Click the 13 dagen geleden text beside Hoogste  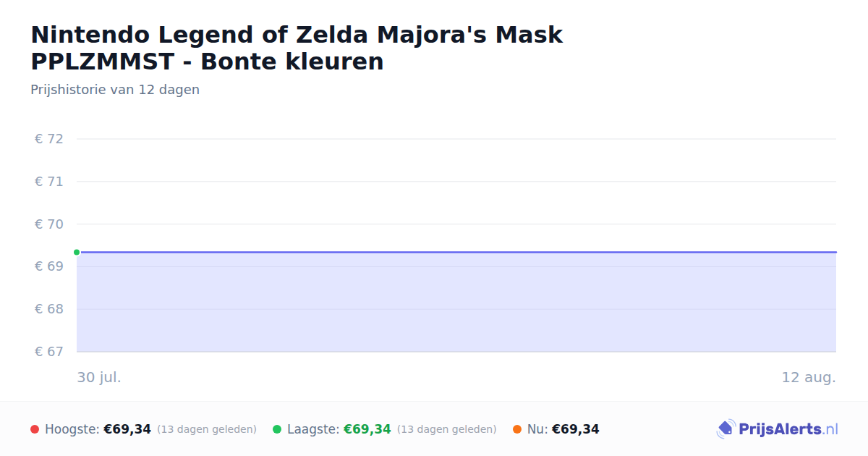tap(207, 429)
